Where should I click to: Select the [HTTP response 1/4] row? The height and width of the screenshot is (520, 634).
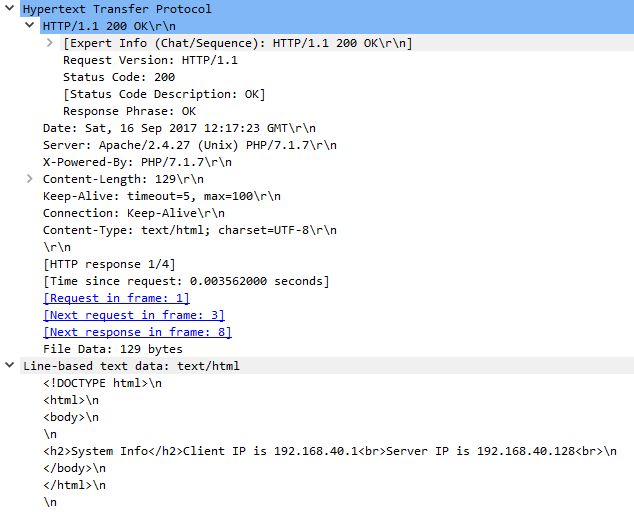109,264
